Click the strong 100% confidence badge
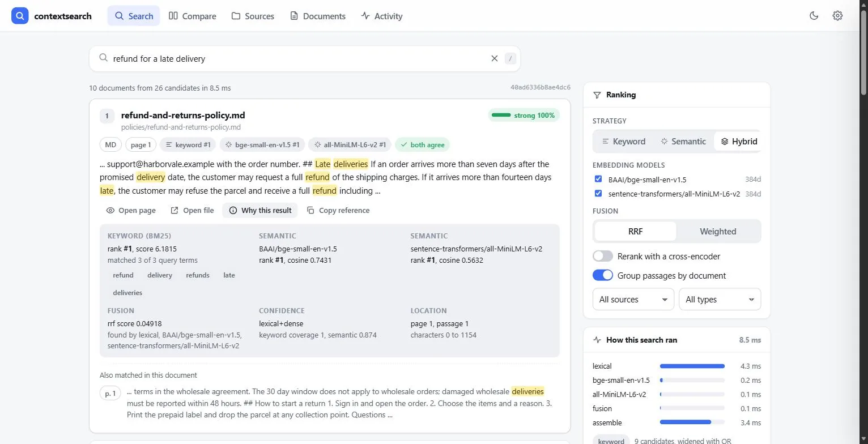The width and height of the screenshot is (868, 444). [524, 115]
